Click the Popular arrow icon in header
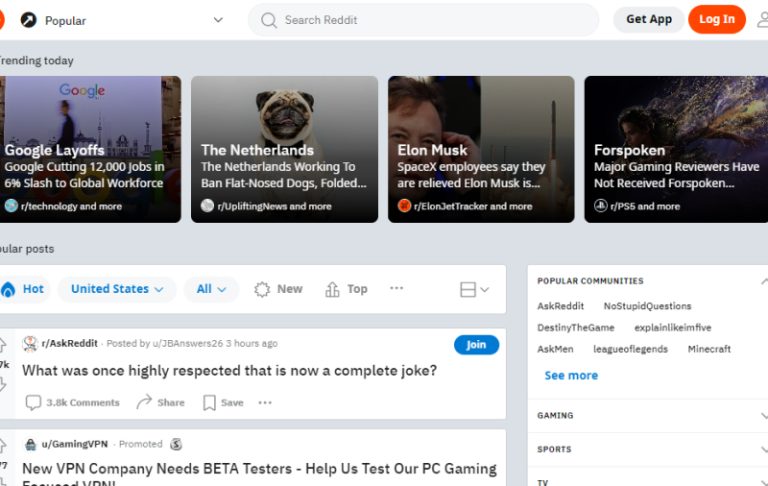The width and height of the screenshot is (768, 486). (28, 20)
